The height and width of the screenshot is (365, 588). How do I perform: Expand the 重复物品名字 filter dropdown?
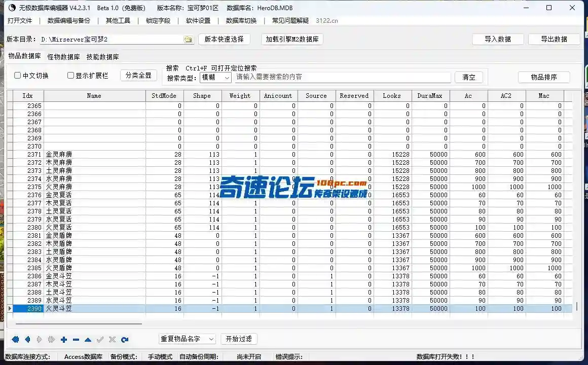(x=187, y=339)
